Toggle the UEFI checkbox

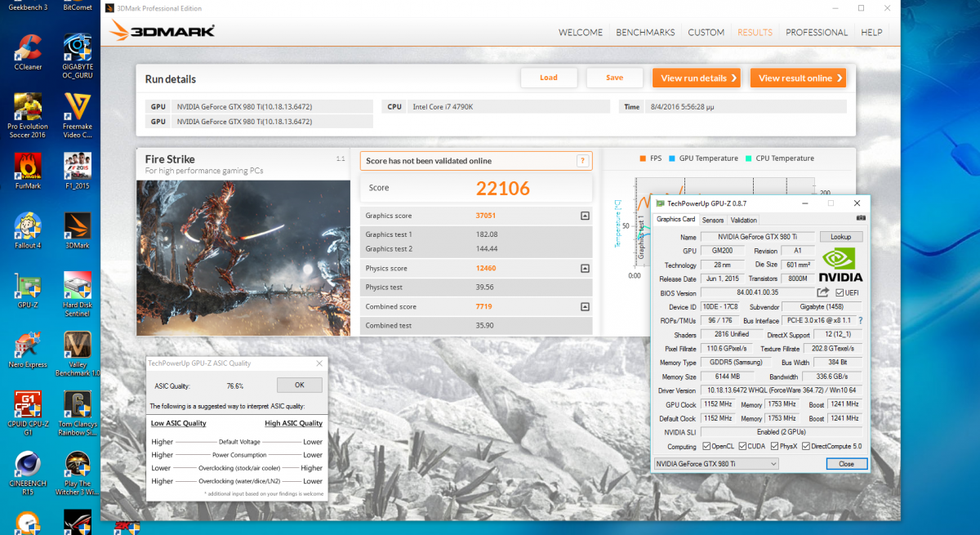[840, 292]
